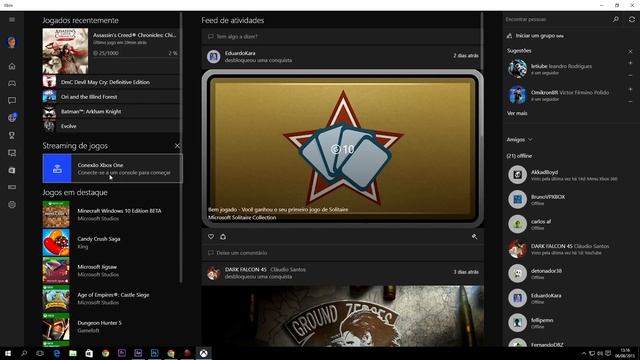Open the user profile avatar in the sidebar

pyautogui.click(x=12, y=42)
